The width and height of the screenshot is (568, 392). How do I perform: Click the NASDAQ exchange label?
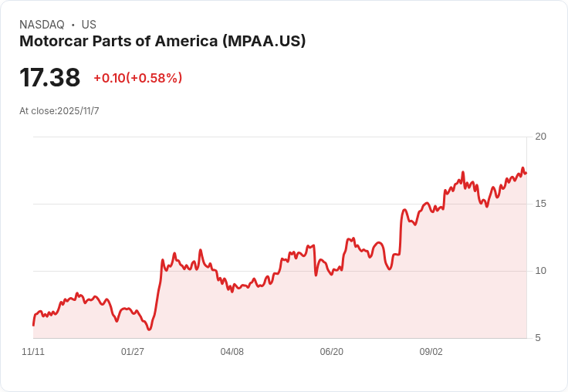[x=42, y=25]
